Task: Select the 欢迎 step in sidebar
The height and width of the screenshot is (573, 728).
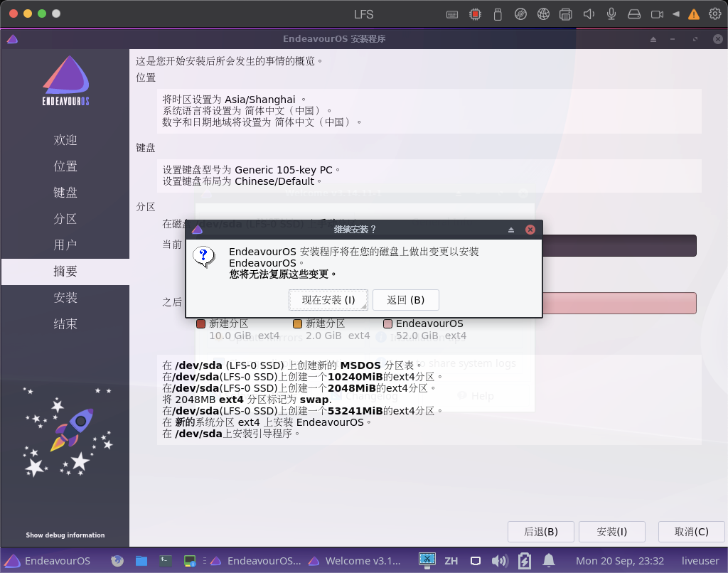Action: [65, 140]
